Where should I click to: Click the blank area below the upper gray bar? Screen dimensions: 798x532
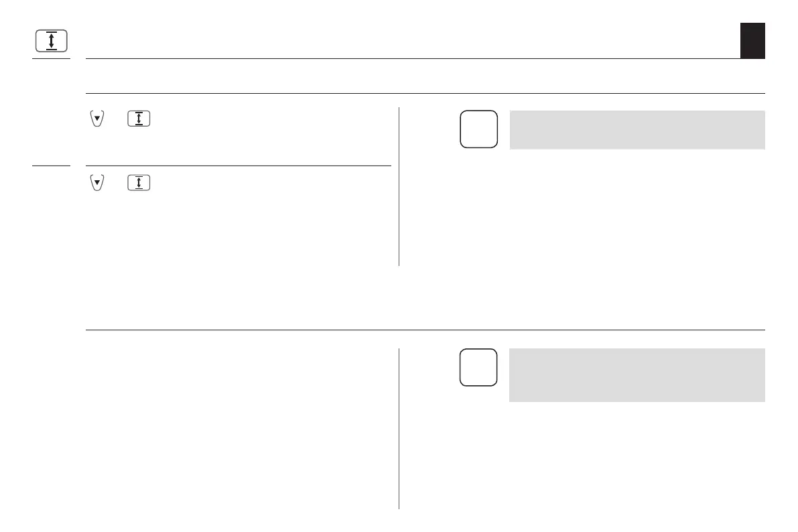637,208
